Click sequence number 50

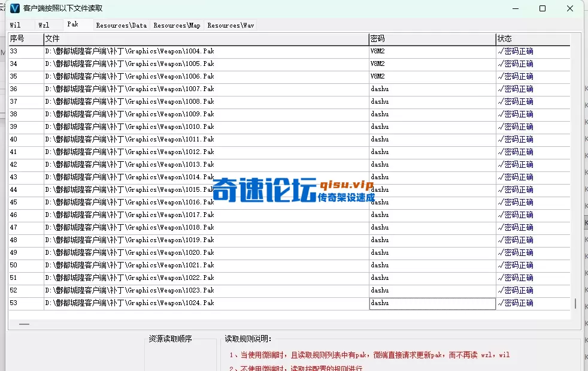(14, 265)
